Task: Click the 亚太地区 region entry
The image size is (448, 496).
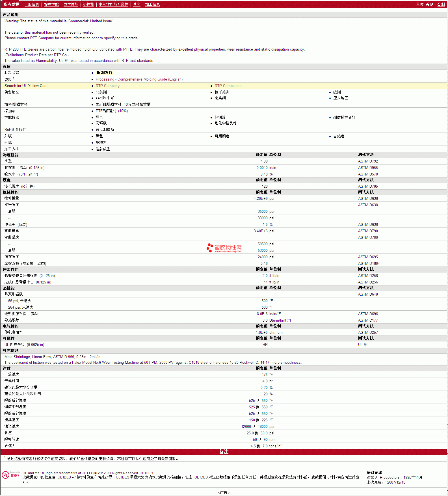Action: point(341,98)
